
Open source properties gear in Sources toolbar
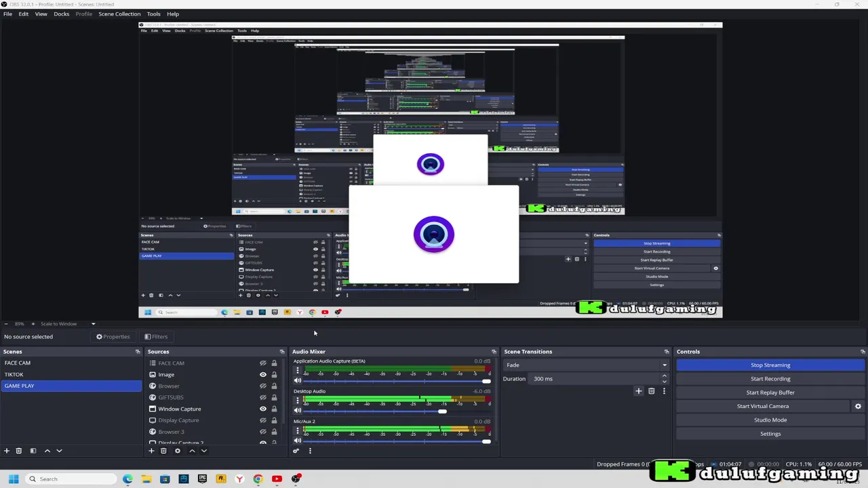178,451
